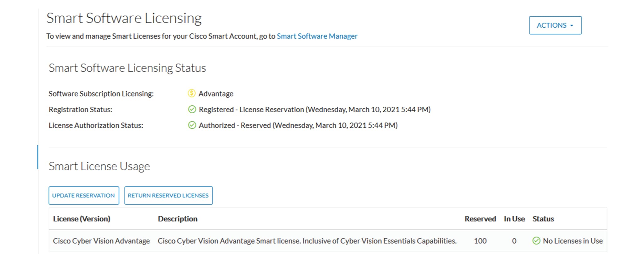This screenshot has width=644, height=263.
Task: Click the Reserved value '100'
Action: [x=480, y=241]
